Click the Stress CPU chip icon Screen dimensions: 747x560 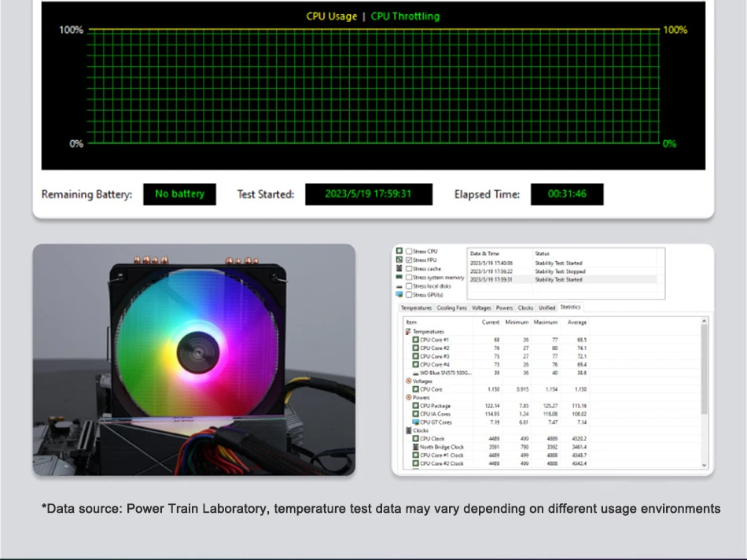coord(399,251)
